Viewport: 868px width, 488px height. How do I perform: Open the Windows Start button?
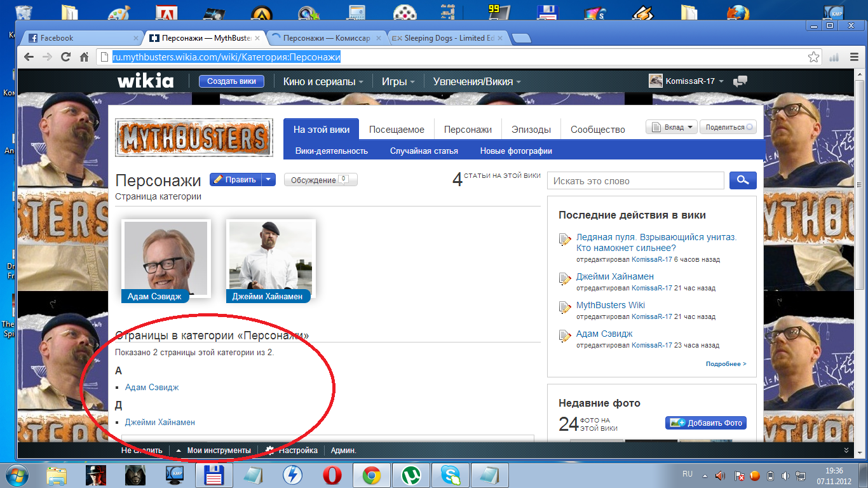[17, 475]
